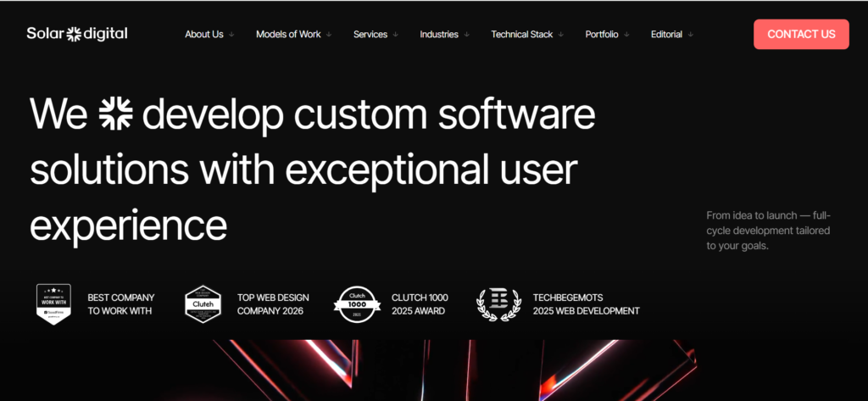Open the Portfolio menu item

[x=603, y=35]
